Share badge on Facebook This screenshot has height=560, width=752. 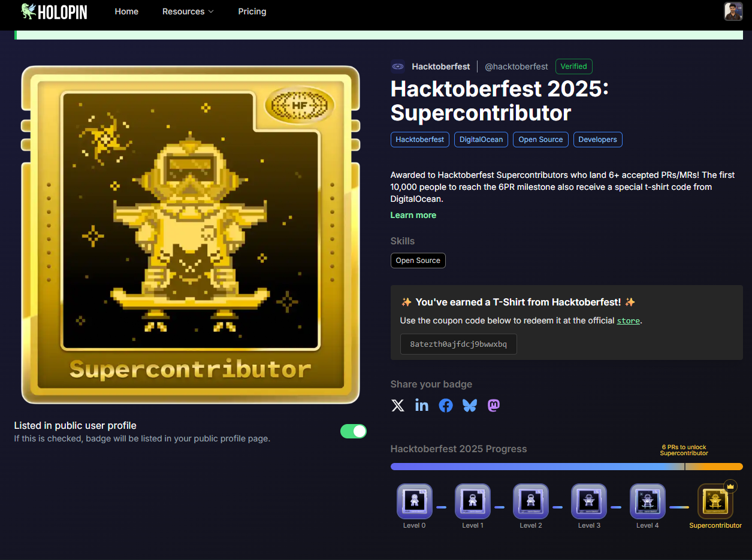pos(446,405)
